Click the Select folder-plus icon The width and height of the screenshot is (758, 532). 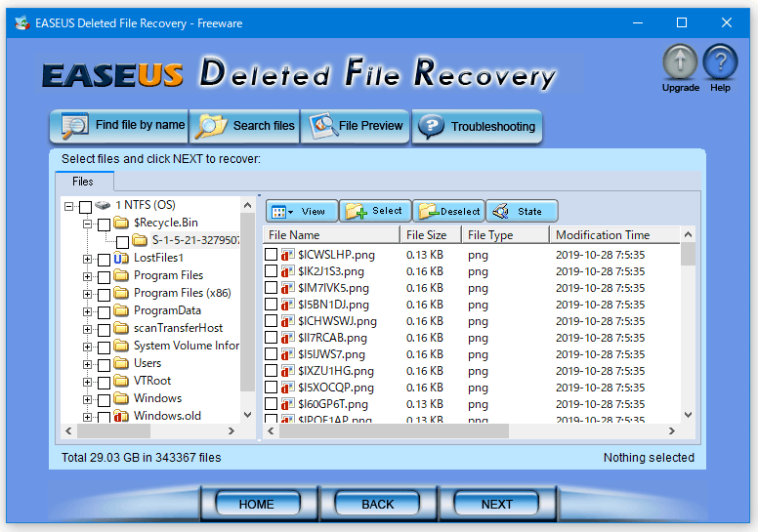point(357,211)
